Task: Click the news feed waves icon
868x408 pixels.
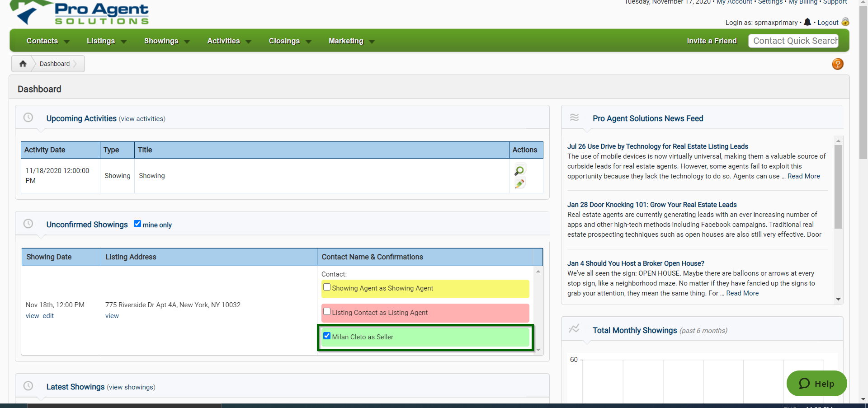Action: [574, 117]
